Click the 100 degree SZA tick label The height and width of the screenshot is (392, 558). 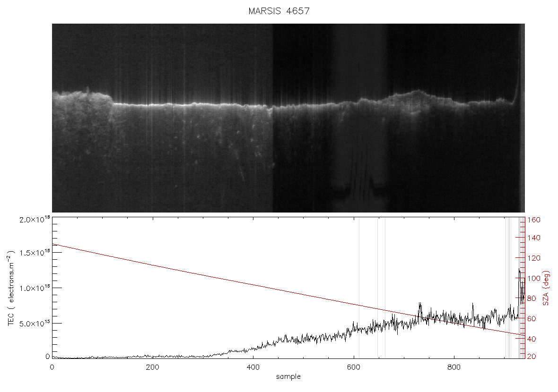pyautogui.click(x=534, y=278)
